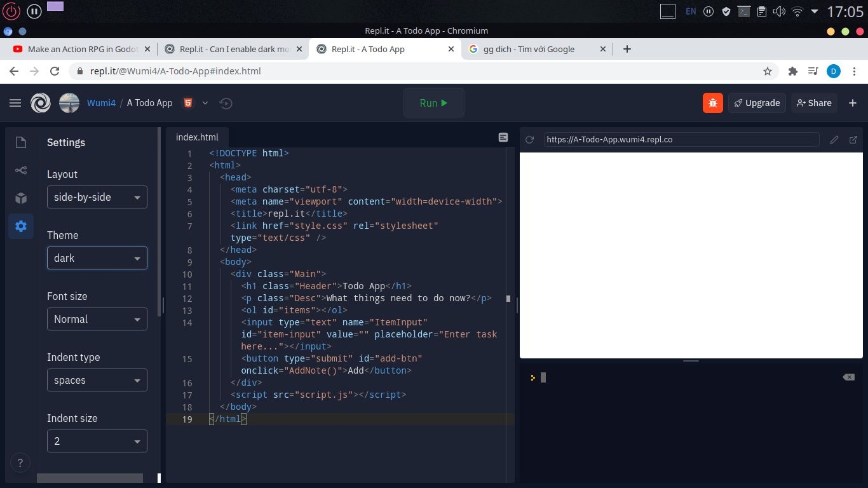868x488 pixels.
Task: Open the Packages panel with the cube icon
Action: 21,198
